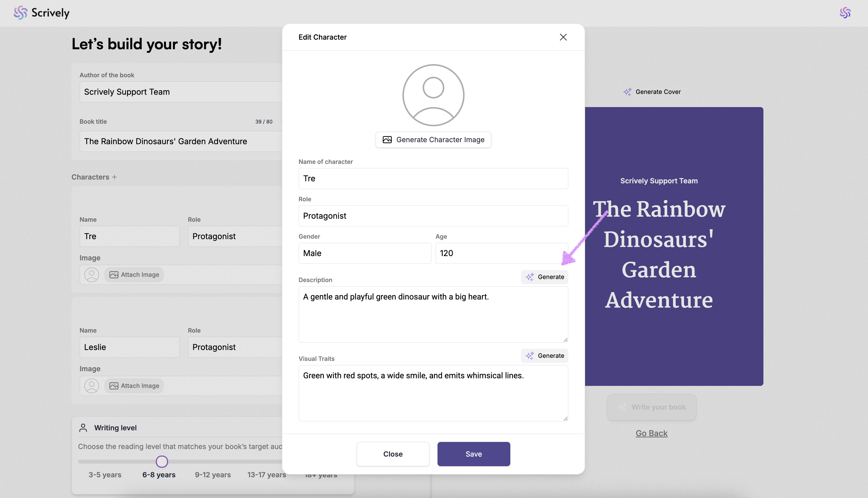Save the character changes
This screenshot has height=498, width=868.
click(x=473, y=454)
